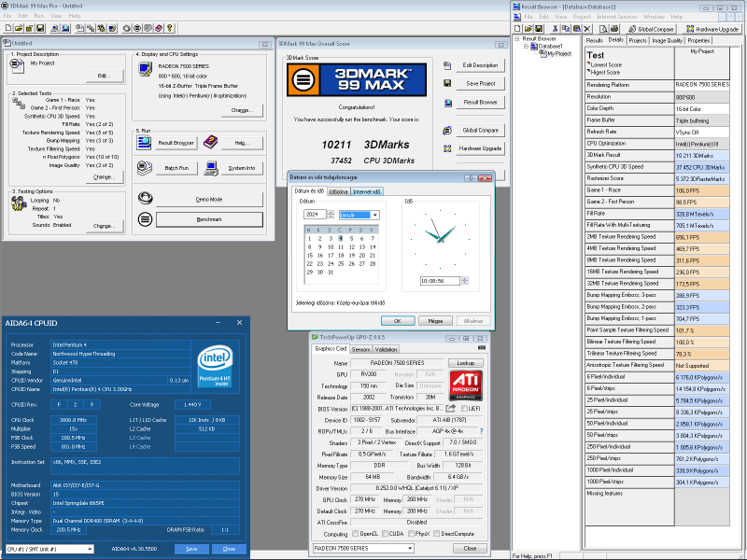Click the Mégse button in date dialog
This screenshot has height=560, width=747.
(435, 321)
